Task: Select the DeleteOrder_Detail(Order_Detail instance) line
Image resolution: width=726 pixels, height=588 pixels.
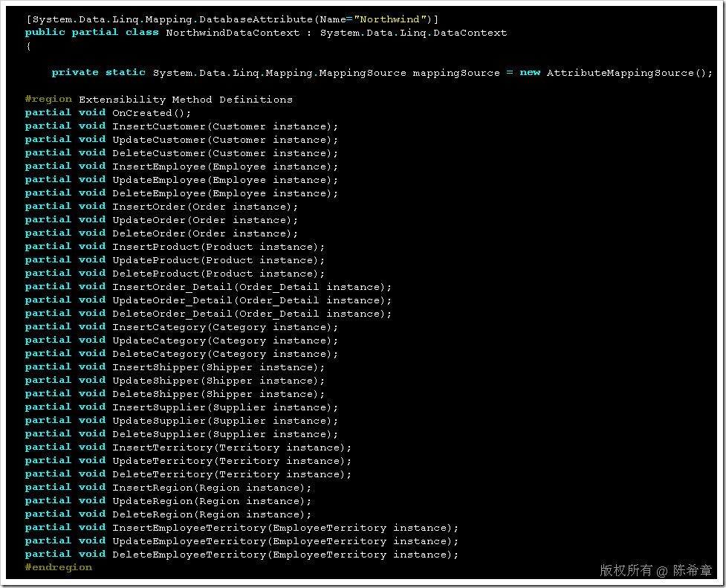Action: pos(208,314)
